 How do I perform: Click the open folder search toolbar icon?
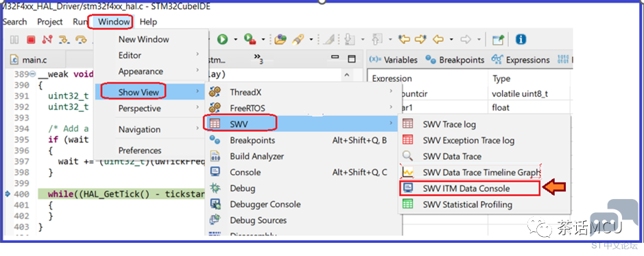pyautogui.click(x=280, y=39)
